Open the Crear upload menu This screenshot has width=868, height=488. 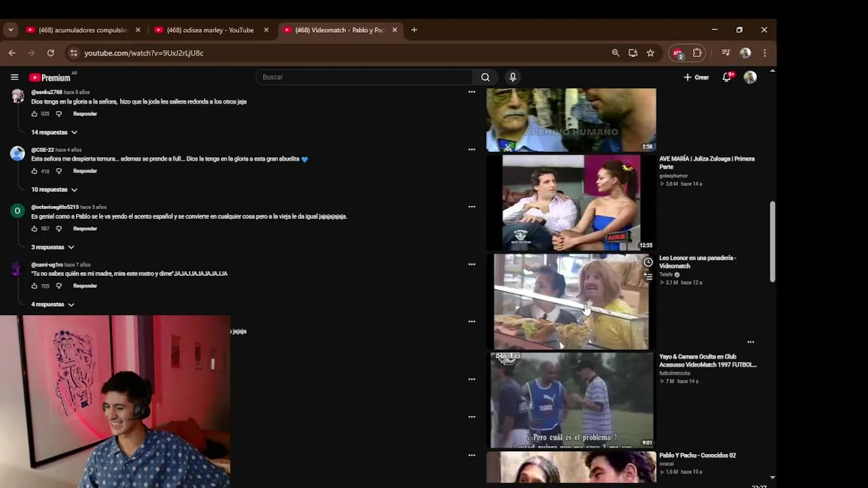696,77
